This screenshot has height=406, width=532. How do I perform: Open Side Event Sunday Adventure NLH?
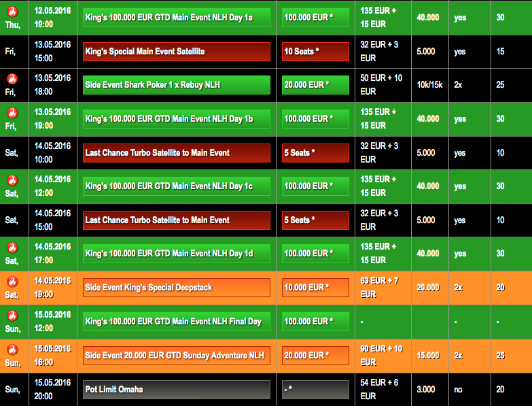tap(177, 356)
